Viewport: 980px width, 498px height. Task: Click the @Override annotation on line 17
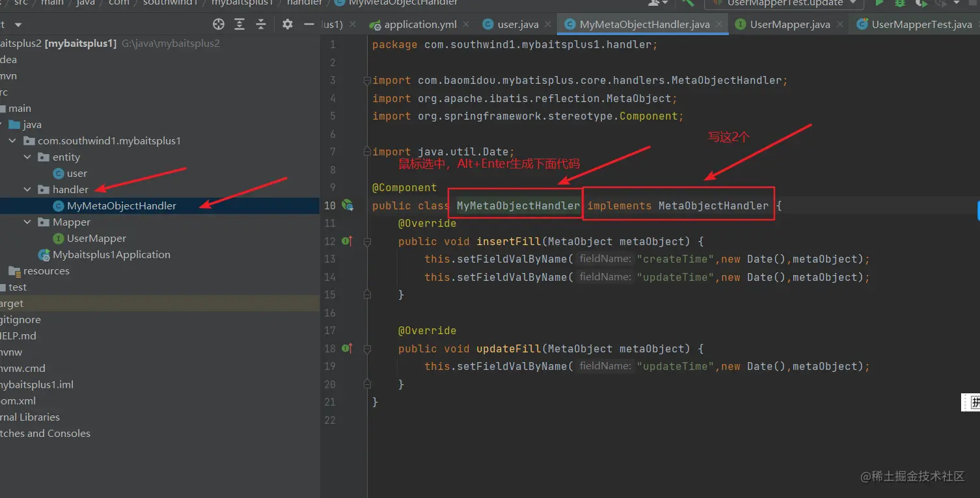coord(428,331)
